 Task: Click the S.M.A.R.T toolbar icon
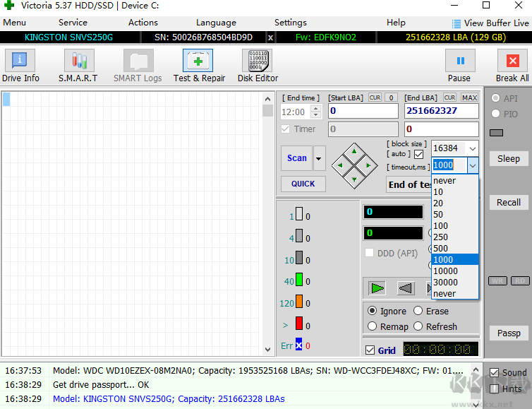point(78,66)
